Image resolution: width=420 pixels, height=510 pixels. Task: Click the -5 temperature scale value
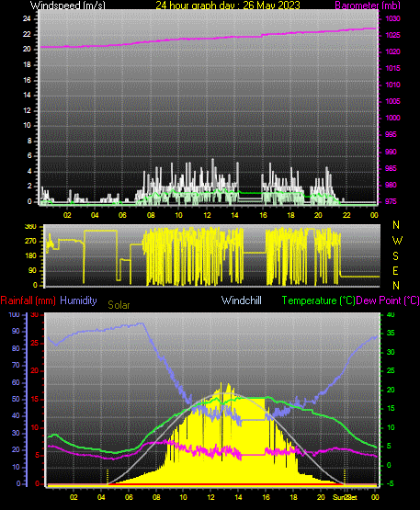pyautogui.click(x=390, y=483)
